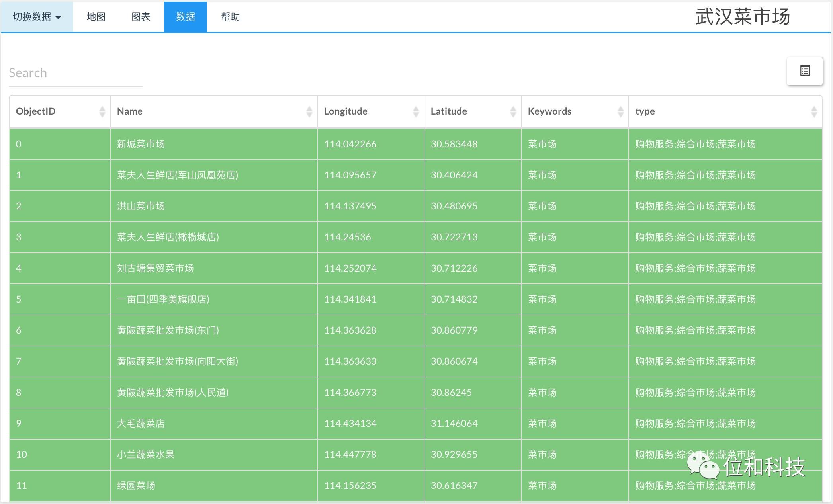Click latitude value 30.616347
833x504 pixels.
pos(454,486)
